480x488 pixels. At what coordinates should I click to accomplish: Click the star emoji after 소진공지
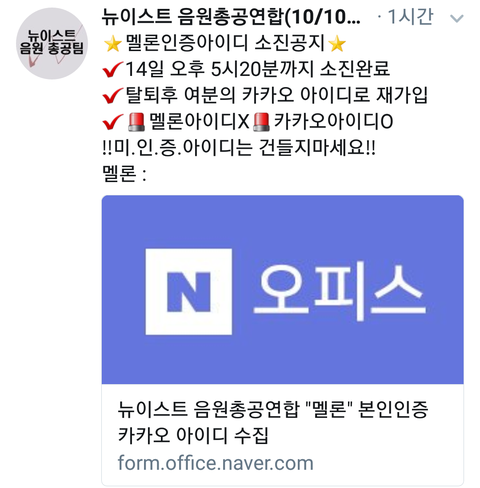(337, 44)
